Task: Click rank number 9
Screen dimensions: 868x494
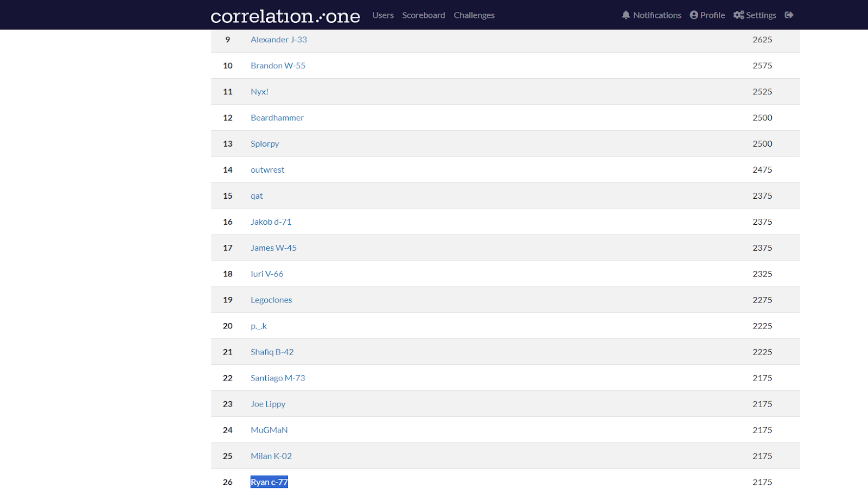Action: tap(228, 40)
